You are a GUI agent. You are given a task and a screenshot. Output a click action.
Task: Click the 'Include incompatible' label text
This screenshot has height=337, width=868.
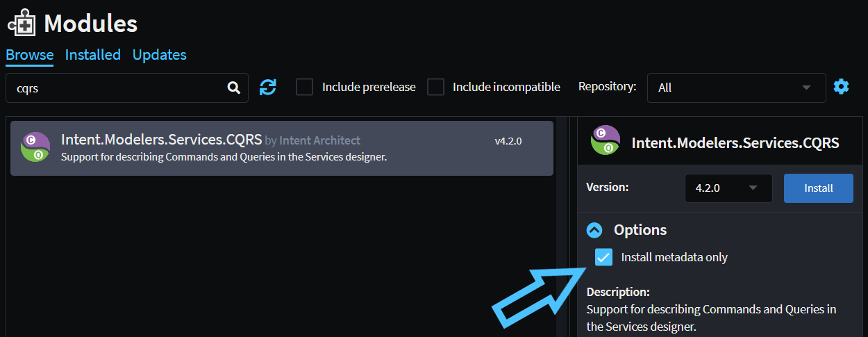coord(506,87)
